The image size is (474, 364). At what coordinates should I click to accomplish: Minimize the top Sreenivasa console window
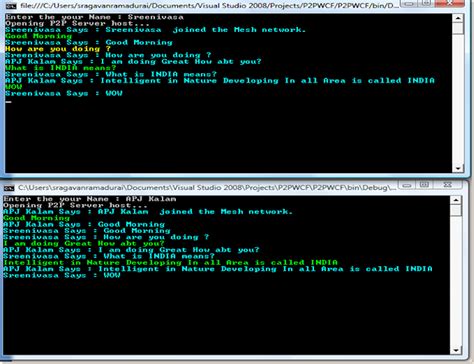(409, 3)
